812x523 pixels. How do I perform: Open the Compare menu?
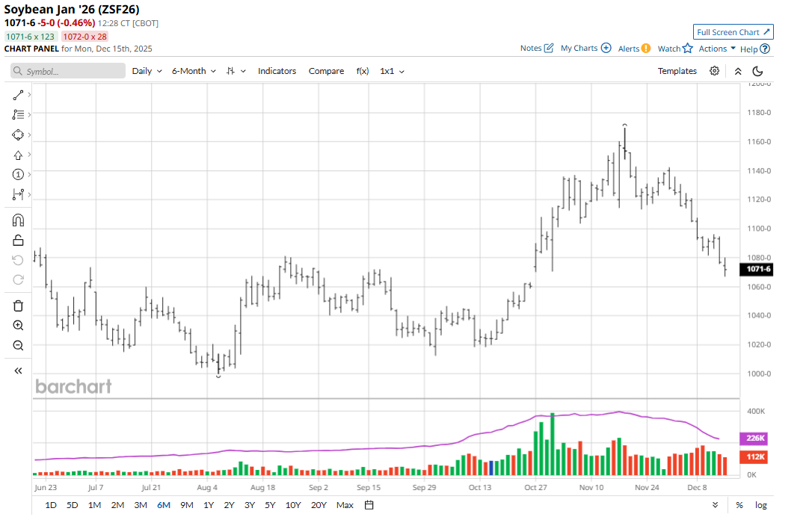pyautogui.click(x=326, y=71)
